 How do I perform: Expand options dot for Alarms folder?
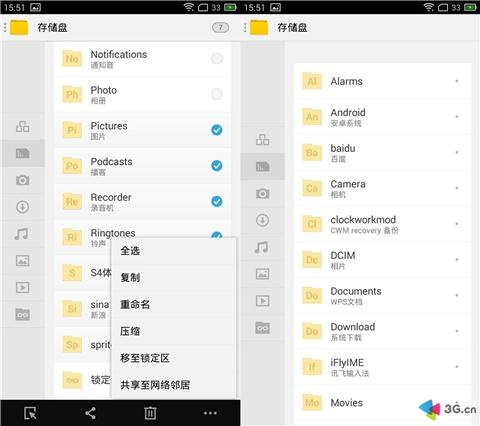pyautogui.click(x=457, y=81)
